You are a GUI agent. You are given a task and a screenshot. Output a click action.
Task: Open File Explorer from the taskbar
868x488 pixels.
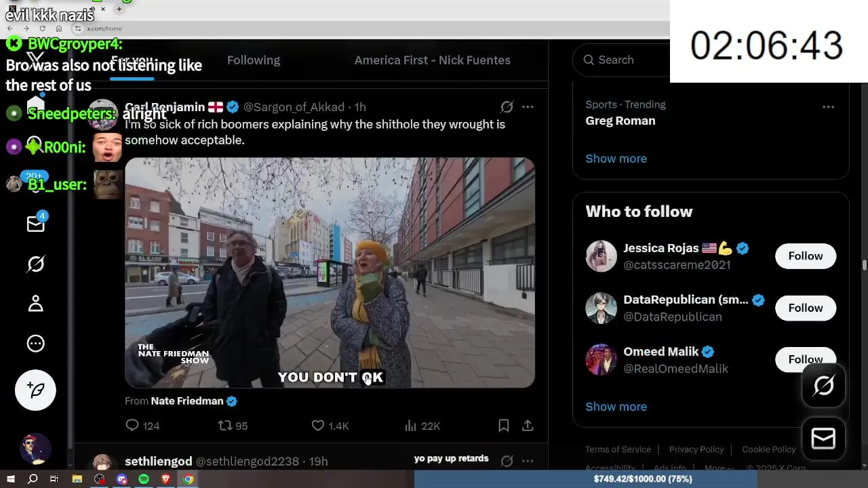tap(77, 479)
